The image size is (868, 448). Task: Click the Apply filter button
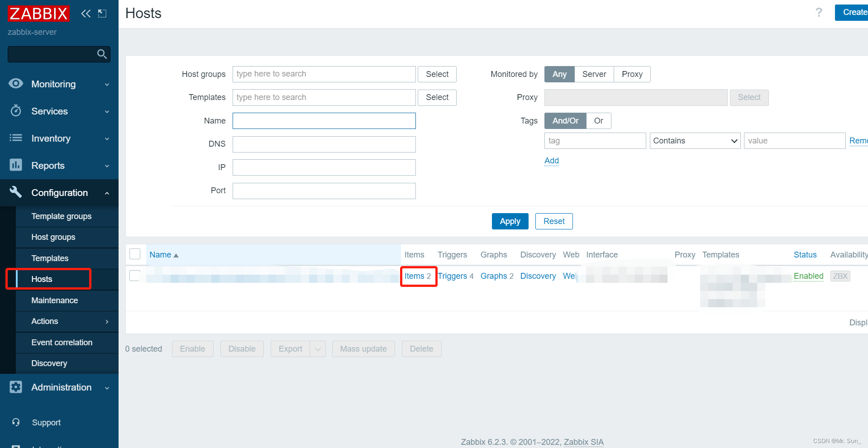[x=510, y=221]
